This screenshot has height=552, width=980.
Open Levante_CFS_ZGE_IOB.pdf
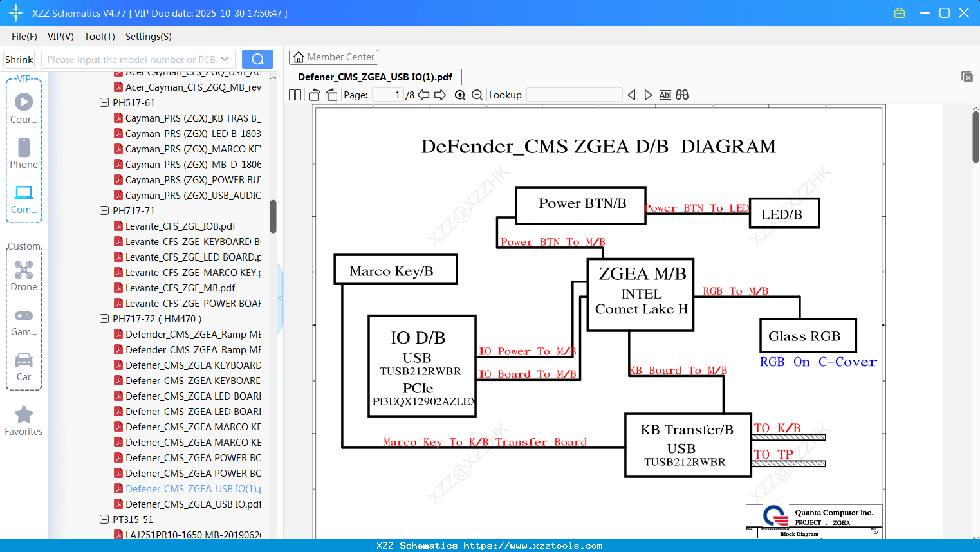175,226
